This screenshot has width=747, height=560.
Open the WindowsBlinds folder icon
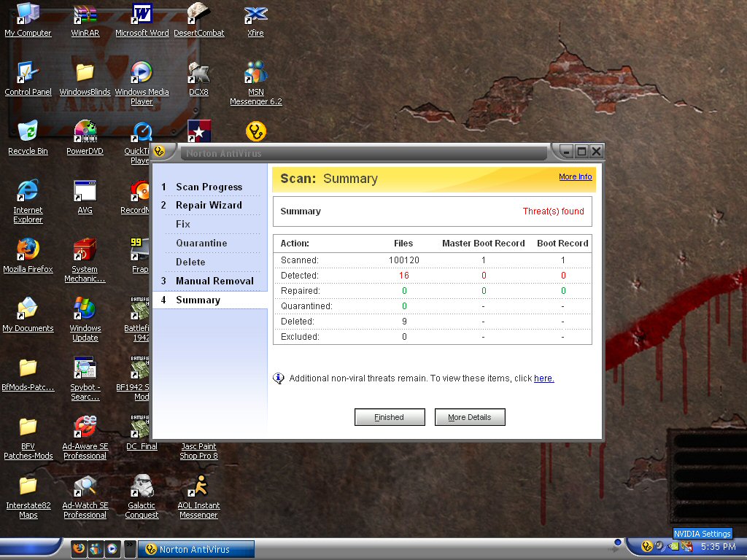pyautogui.click(x=85, y=79)
